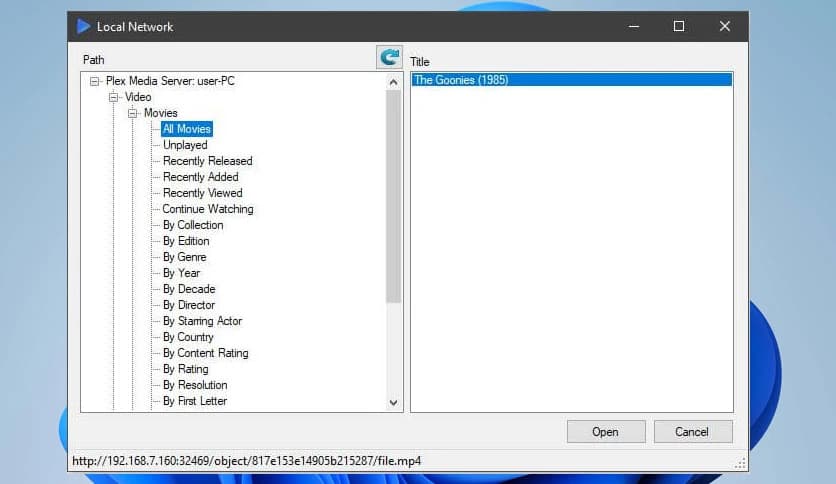Open the Unplayed category
The height and width of the screenshot is (484, 836).
pos(185,145)
